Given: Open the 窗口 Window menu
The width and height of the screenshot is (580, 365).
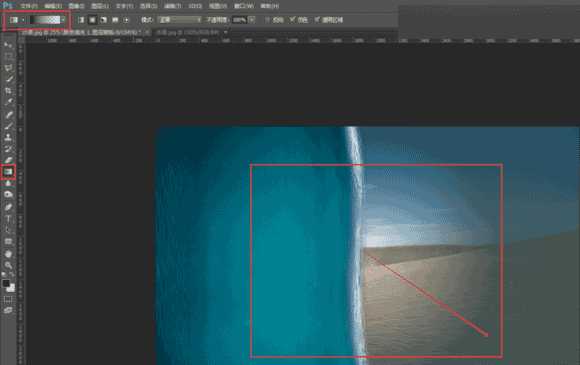Looking at the screenshot, I should [244, 6].
